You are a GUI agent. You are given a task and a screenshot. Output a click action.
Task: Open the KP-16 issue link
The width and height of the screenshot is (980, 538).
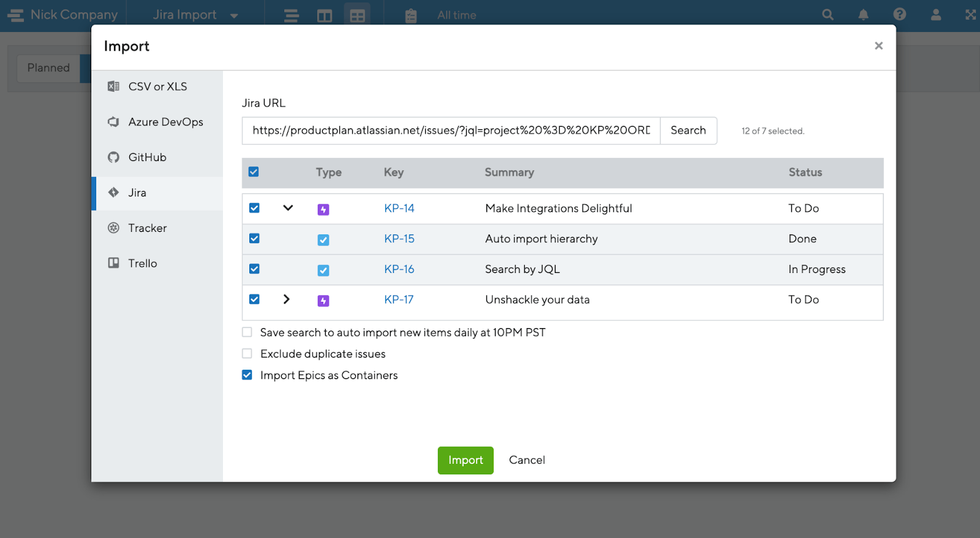399,269
